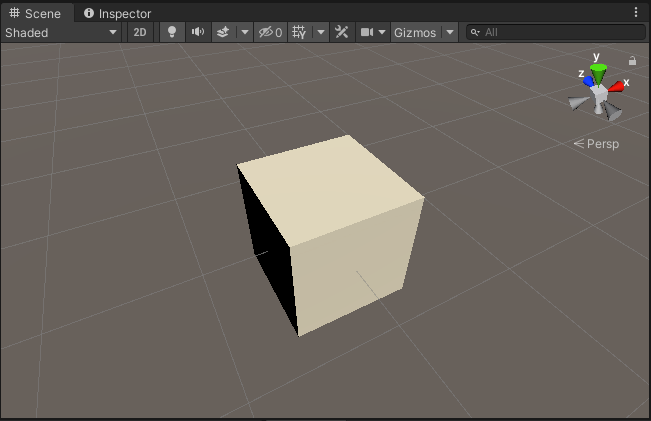Open the Inspector tab

click(x=117, y=13)
